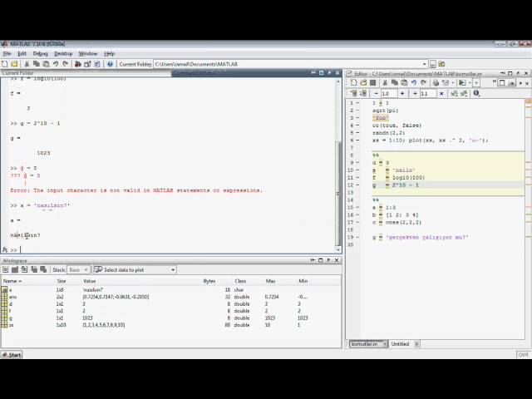532x399 pixels.
Task: Click the Redo icon in main toolbar
Action: pos(65,64)
